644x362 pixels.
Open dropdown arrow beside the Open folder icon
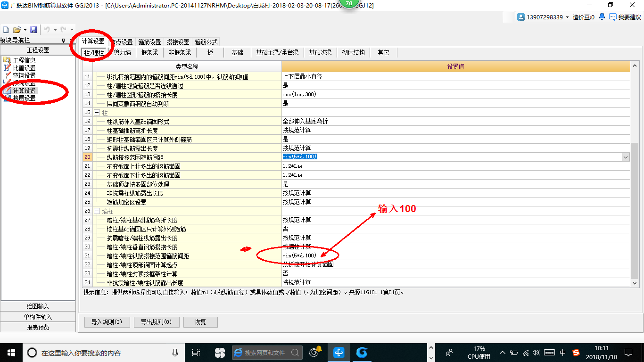25,30
